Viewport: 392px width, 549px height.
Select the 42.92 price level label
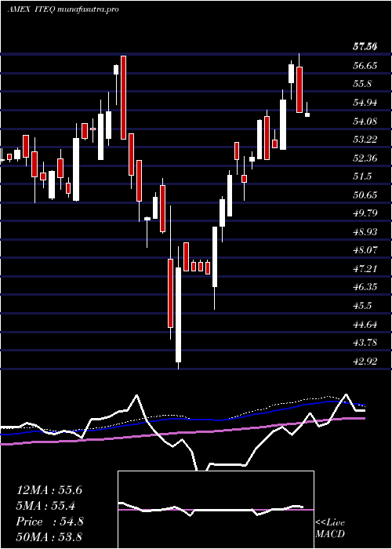pyautogui.click(x=365, y=361)
